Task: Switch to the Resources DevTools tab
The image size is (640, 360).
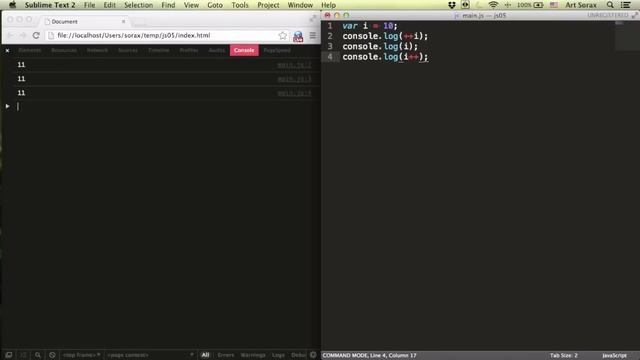Action: (x=64, y=50)
